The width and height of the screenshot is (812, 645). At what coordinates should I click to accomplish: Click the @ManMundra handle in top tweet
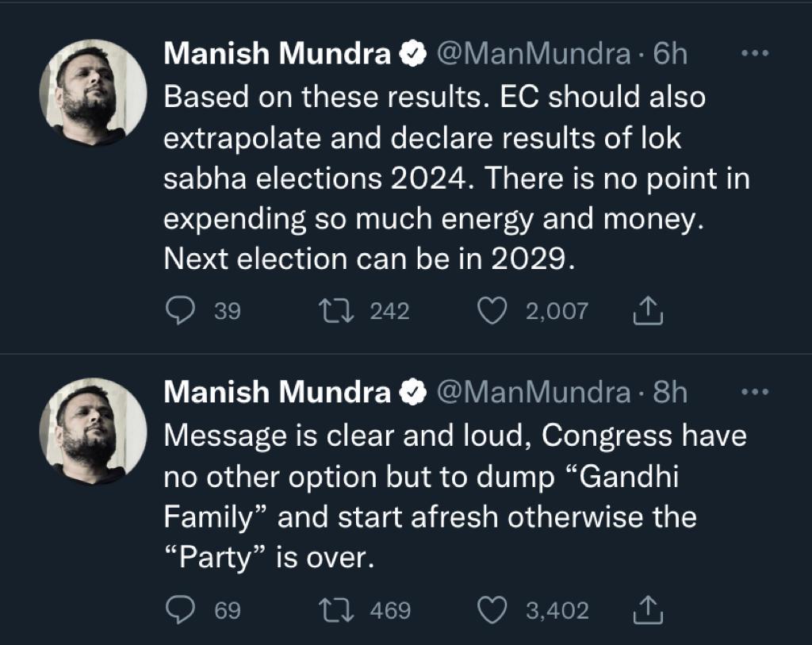pos(534,55)
